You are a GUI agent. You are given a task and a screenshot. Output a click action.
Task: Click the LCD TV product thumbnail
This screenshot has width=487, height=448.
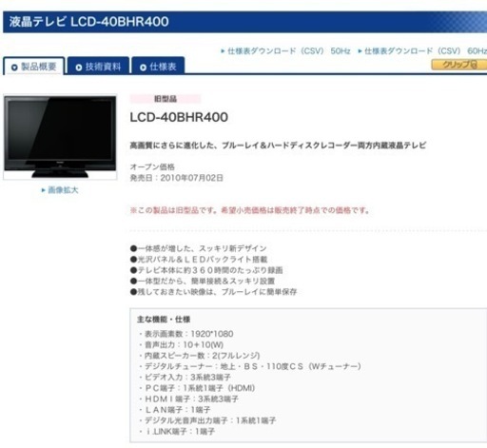pos(60,137)
